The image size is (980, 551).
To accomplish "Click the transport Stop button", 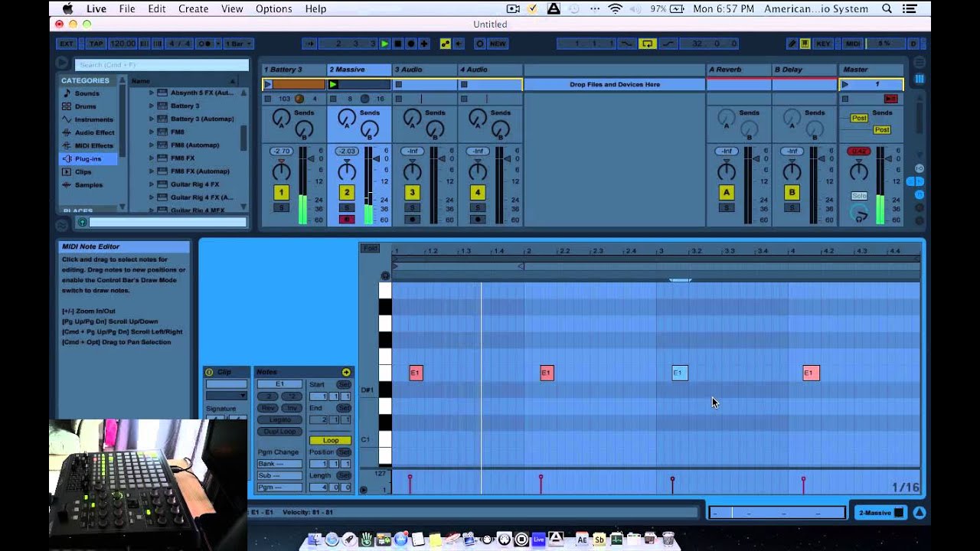I will tap(398, 44).
